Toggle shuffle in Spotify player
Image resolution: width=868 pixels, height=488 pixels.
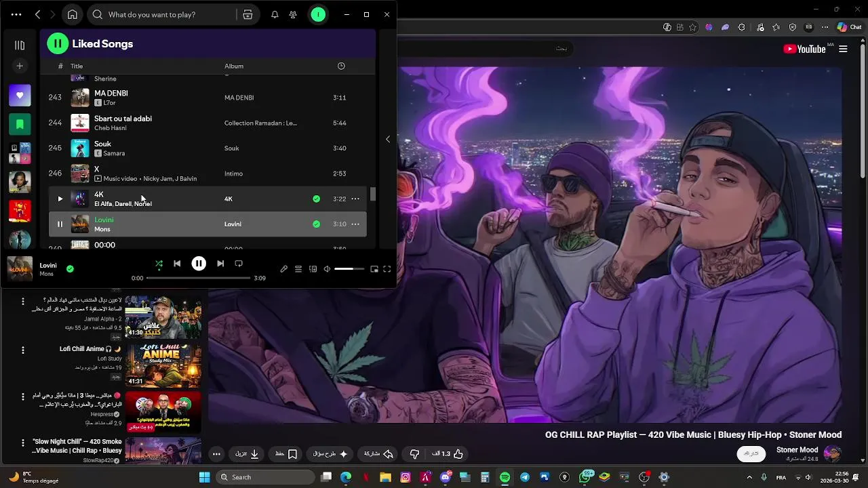159,264
